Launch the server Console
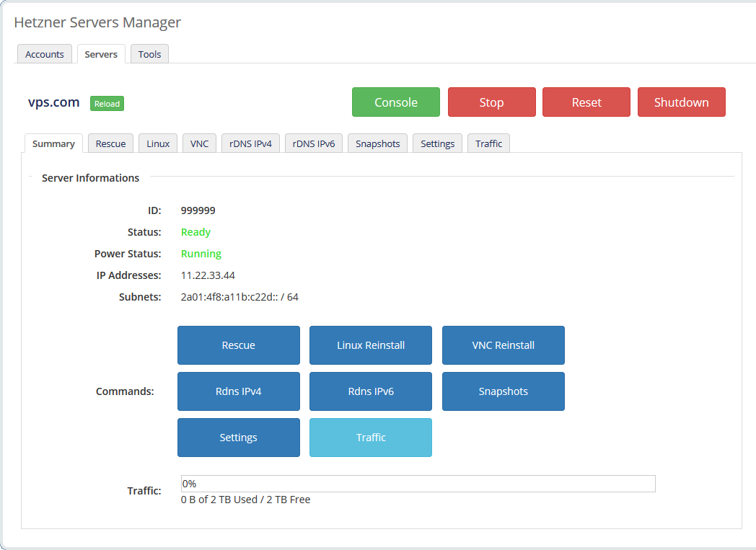Viewport: 756px width, 550px height. click(x=395, y=102)
